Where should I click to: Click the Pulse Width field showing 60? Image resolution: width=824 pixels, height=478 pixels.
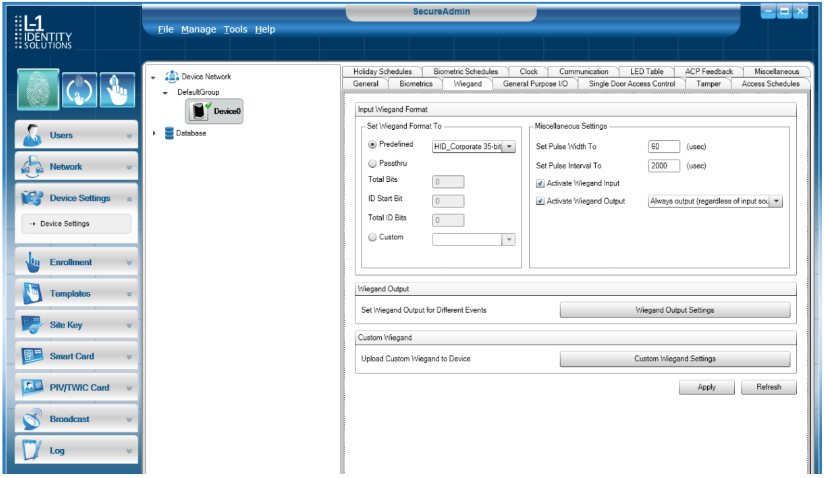click(x=664, y=147)
